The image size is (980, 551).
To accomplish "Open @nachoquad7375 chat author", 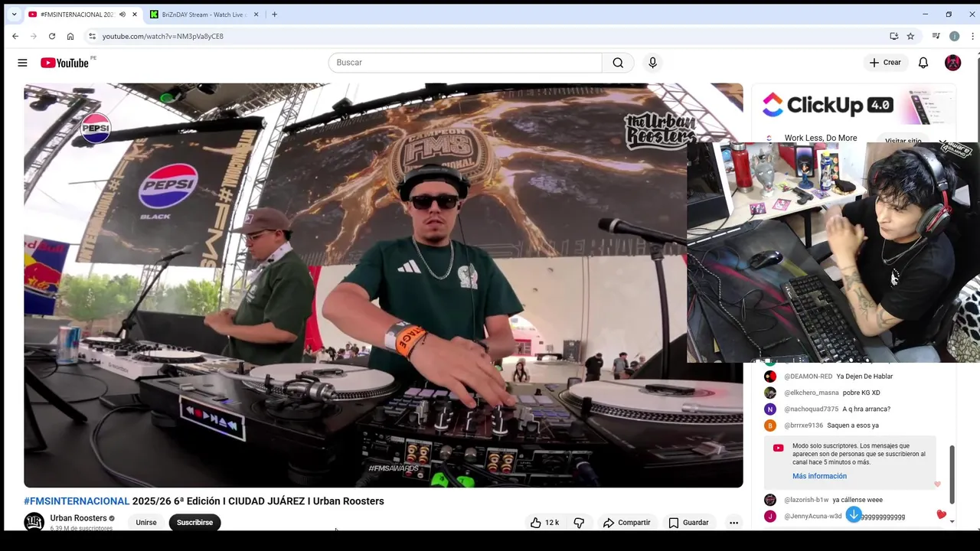I will 811,409.
